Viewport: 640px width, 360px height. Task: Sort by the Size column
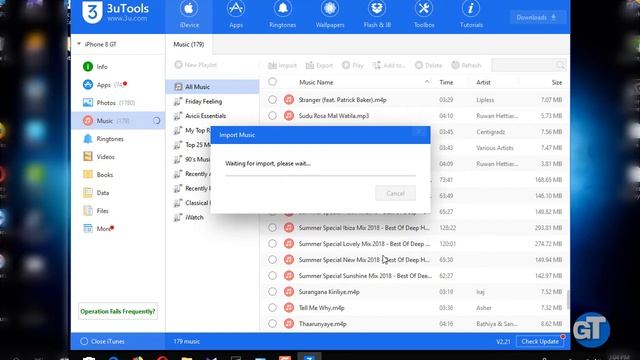[x=557, y=82]
